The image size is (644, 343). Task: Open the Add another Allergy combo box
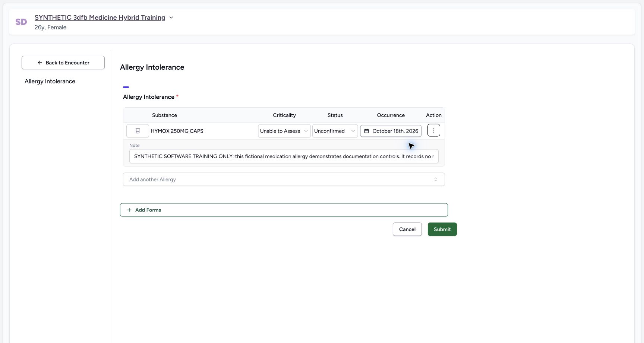284,180
